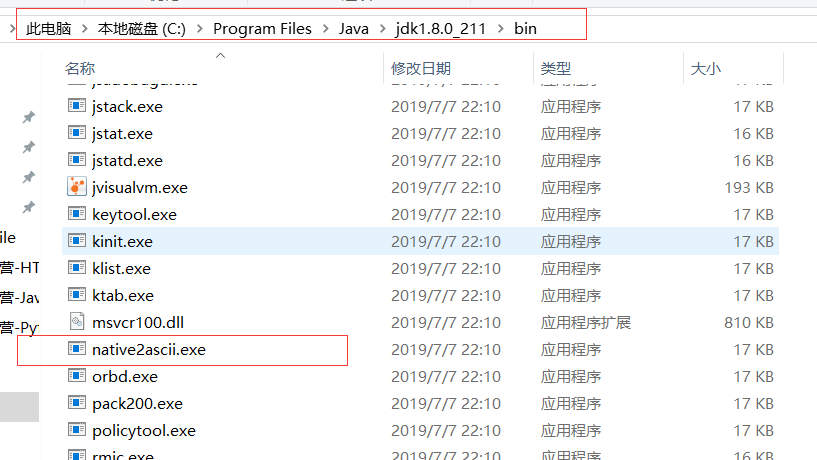Select the orbd.exe file icon

click(x=77, y=376)
